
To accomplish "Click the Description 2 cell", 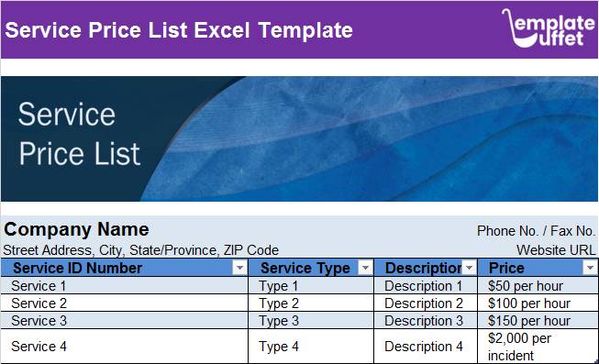I will [426, 303].
